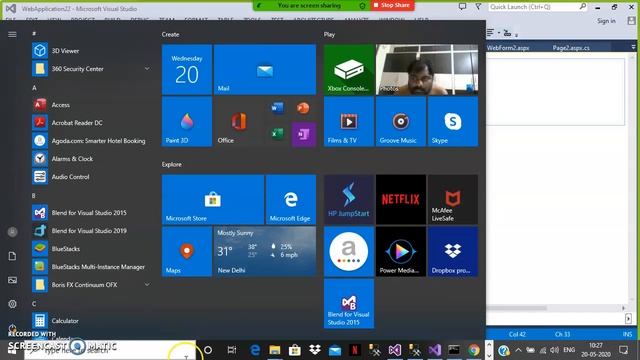Viewport: 640px width, 360px height.
Task: Open Pictures from the Start sidebar
Action: (x=12, y=280)
